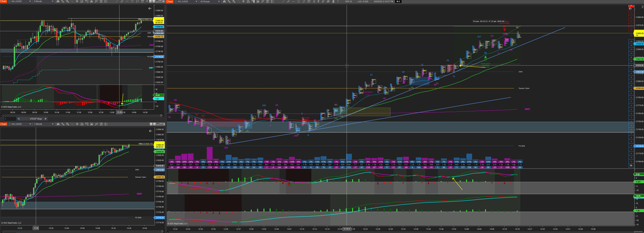Click ATR 10 readout in main toolbar
Viewport: 644px width, 233px height.
click(x=348, y=2)
